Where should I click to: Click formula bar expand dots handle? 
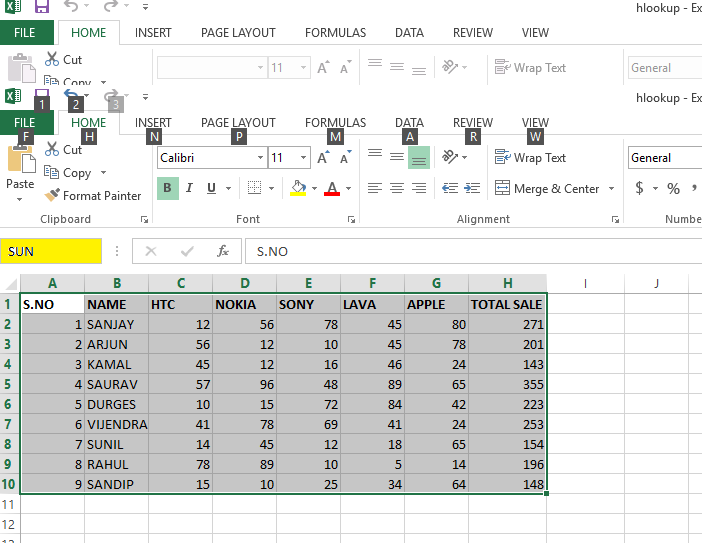[117, 251]
